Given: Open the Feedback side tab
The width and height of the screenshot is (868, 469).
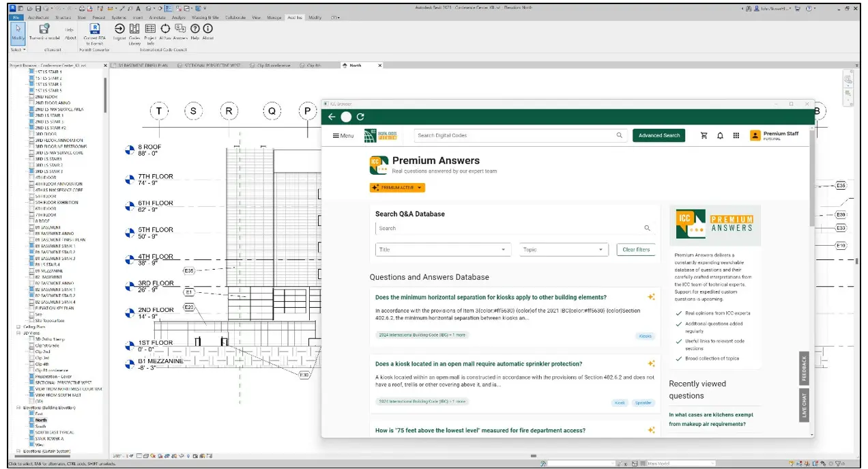Looking at the screenshot, I should click(x=804, y=368).
